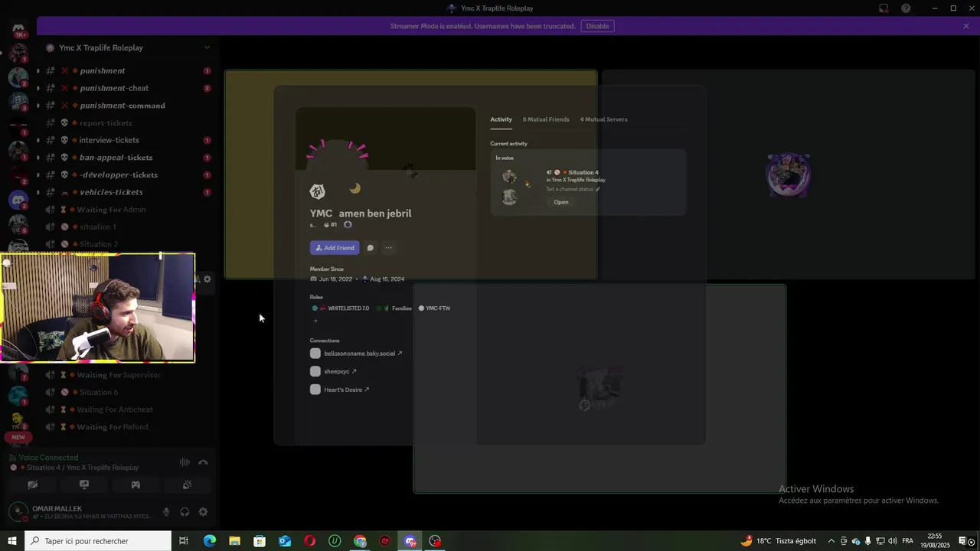Image resolution: width=980 pixels, height=551 pixels.
Task: Edit channel status pencil icon
Action: (598, 189)
